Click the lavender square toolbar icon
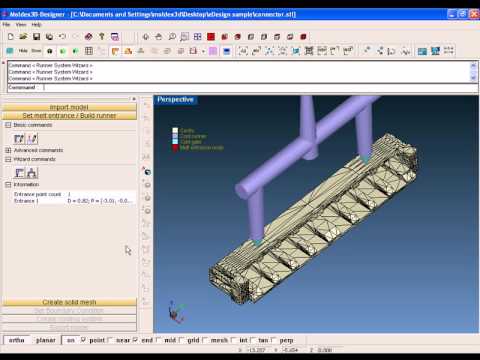Image resolution: width=480 pixels, height=360 pixels. pyautogui.click(x=213, y=51)
